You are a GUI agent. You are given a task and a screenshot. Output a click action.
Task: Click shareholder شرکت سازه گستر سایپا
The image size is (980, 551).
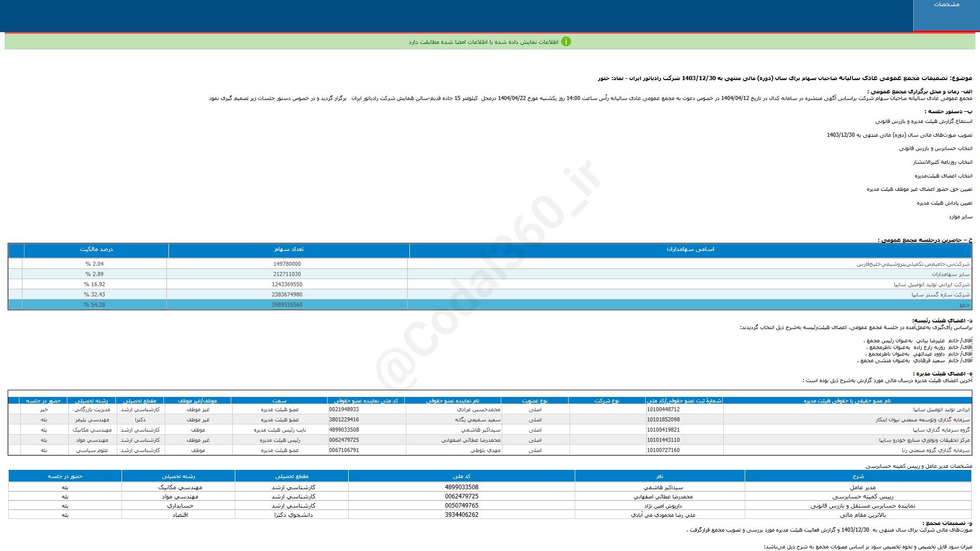tap(941, 295)
